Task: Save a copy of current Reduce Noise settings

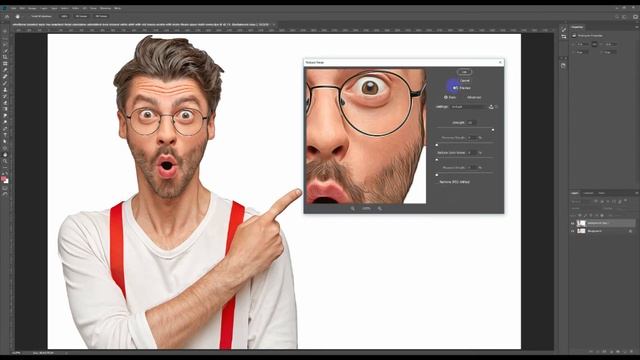Action: click(x=491, y=107)
